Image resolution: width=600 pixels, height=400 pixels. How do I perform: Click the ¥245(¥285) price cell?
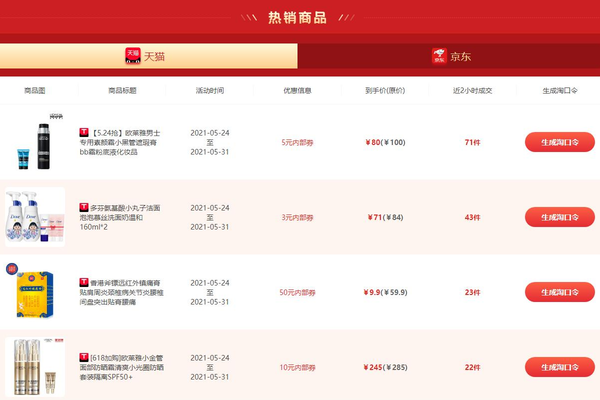point(385,367)
